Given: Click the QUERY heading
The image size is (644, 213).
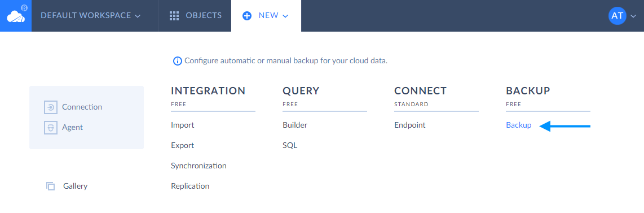Looking at the screenshot, I should tap(301, 91).
